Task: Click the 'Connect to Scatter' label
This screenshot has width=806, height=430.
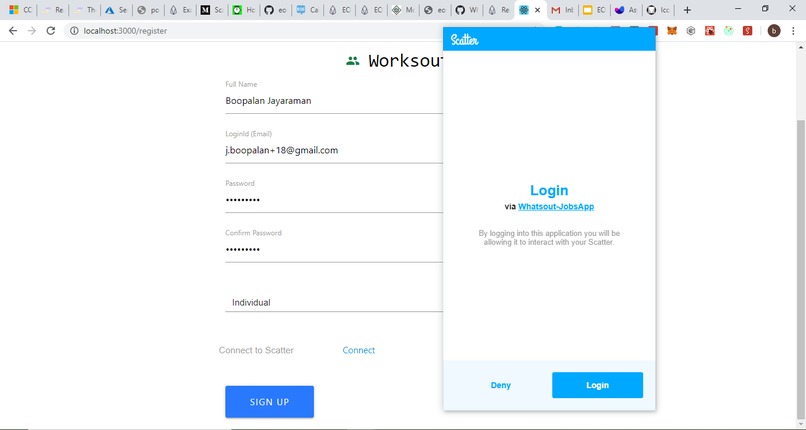Action: 256,350
